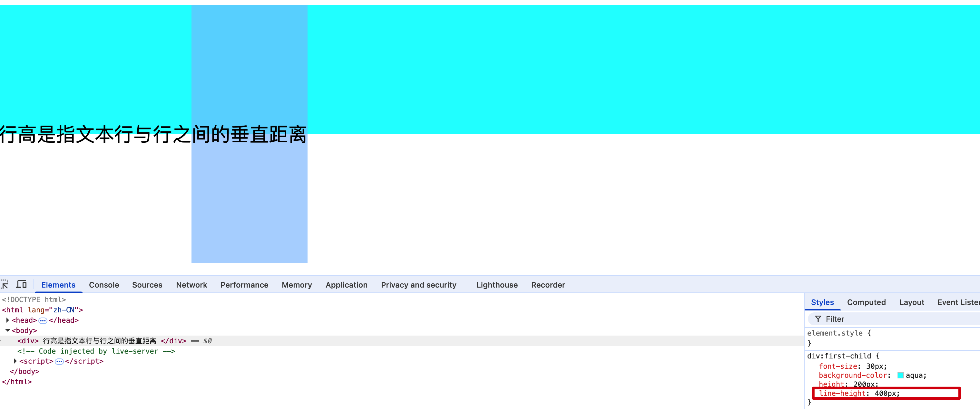Open the Application tab

346,285
